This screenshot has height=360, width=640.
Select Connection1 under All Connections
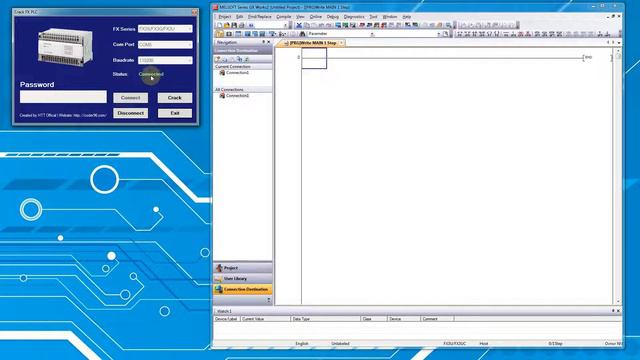(x=237, y=96)
